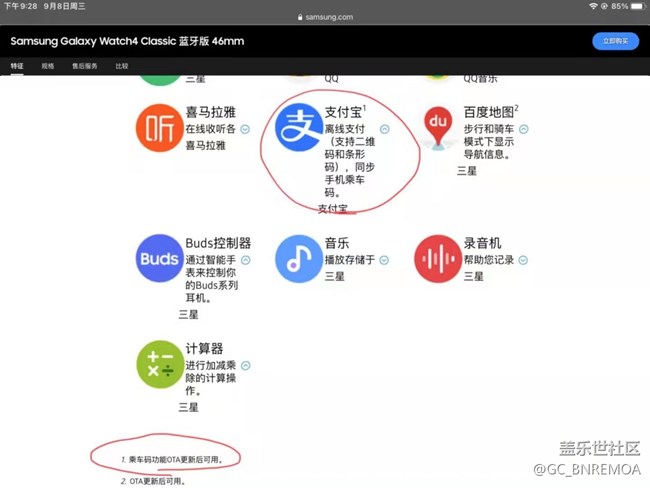Click the Music (音乐) note icon
The width and height of the screenshot is (650, 488).
297,259
